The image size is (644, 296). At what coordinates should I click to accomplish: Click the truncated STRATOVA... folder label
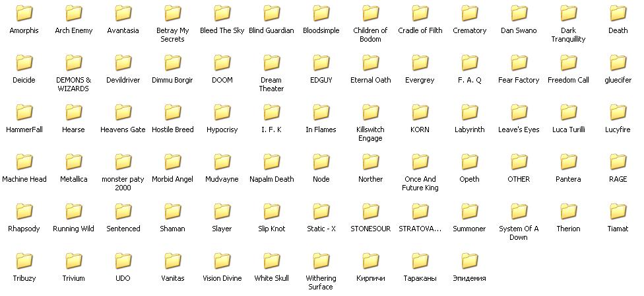click(x=420, y=229)
